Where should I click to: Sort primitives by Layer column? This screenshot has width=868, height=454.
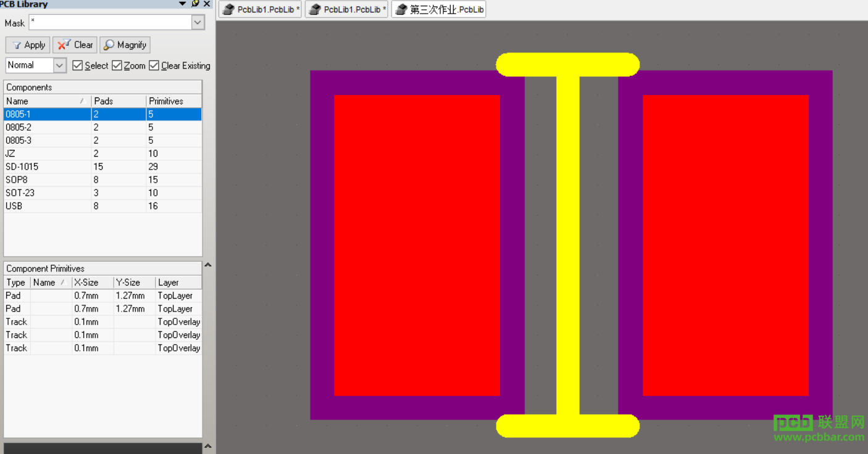[x=178, y=283]
